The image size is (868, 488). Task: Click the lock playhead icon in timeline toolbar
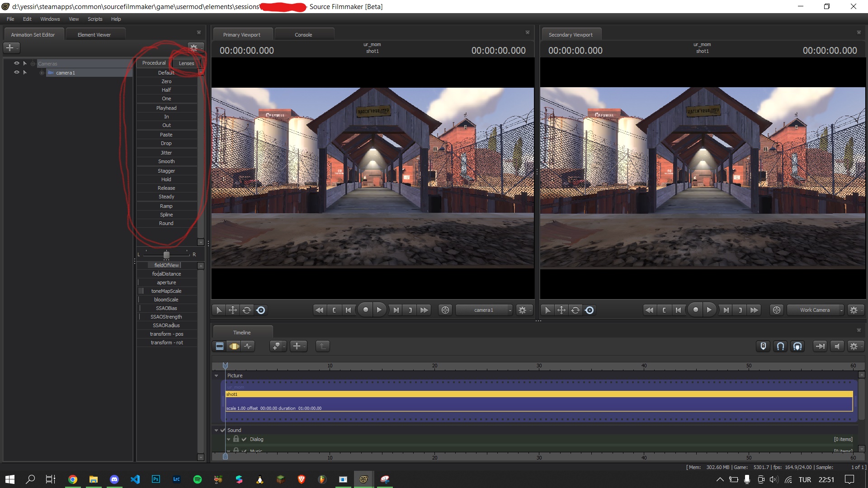point(763,346)
